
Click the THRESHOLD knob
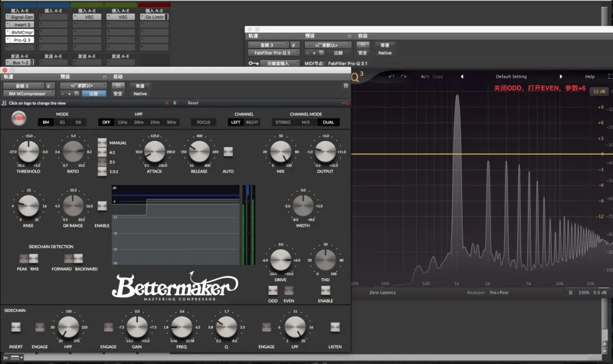click(x=28, y=151)
